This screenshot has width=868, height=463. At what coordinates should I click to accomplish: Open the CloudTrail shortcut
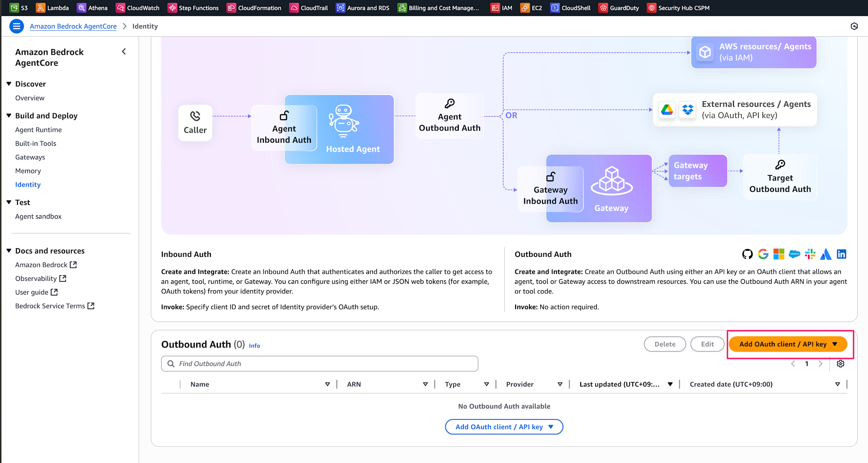309,8
